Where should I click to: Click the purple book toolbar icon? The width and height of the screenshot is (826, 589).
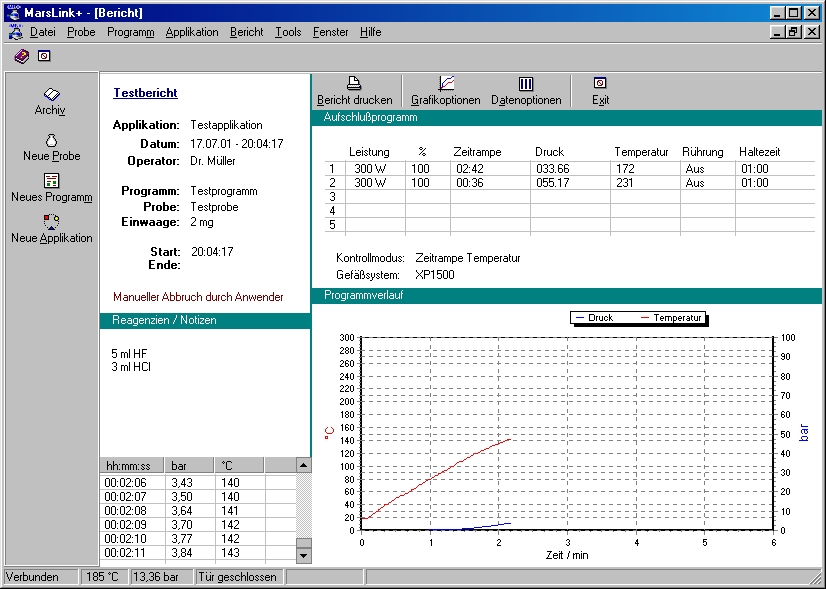(x=22, y=56)
